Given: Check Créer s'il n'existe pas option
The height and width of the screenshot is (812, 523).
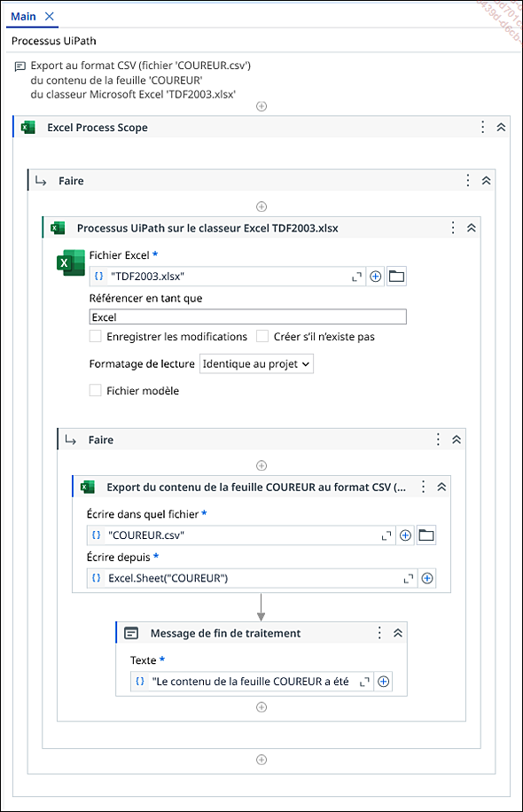Looking at the screenshot, I should coord(262,336).
